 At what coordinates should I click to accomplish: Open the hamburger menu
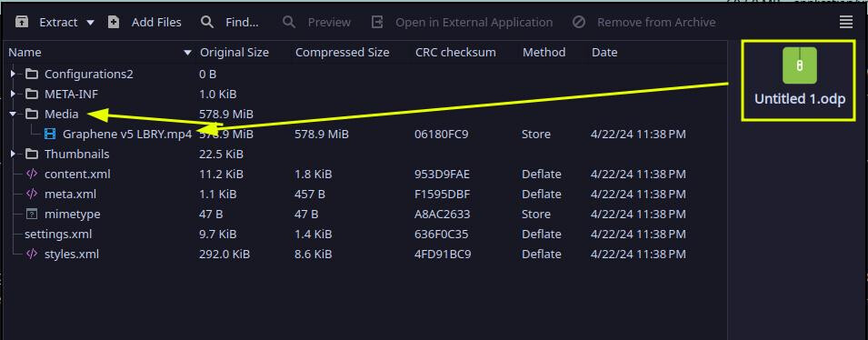(x=845, y=22)
